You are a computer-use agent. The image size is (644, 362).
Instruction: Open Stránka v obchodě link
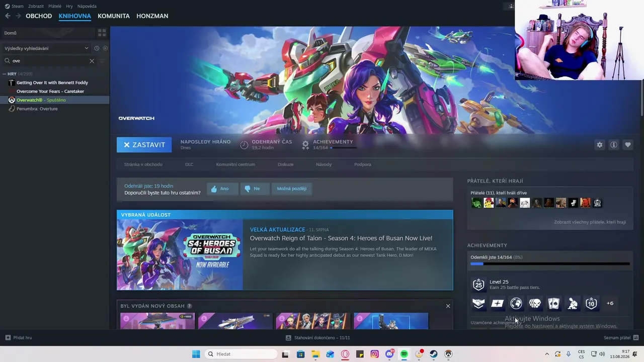pyautogui.click(x=143, y=164)
